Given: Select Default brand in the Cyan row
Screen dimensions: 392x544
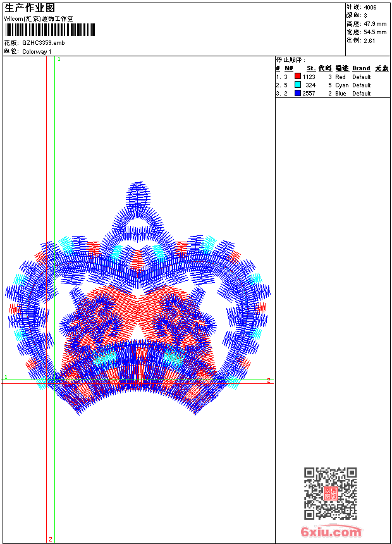Looking at the screenshot, I should pyautogui.click(x=362, y=85).
